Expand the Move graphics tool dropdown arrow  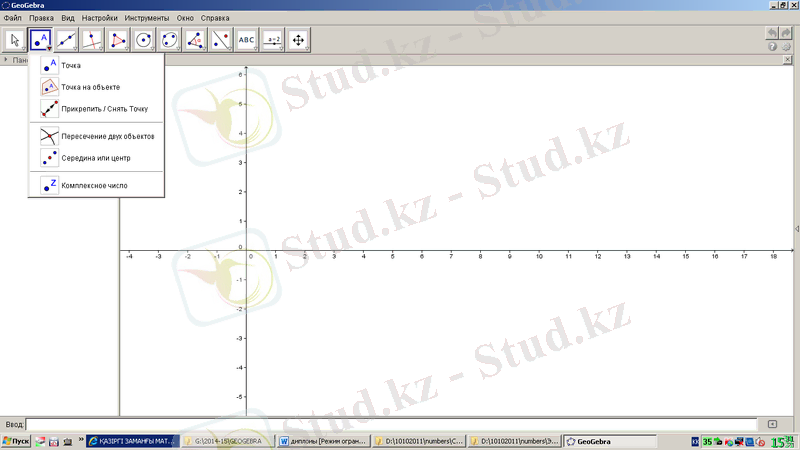pyautogui.click(x=307, y=49)
